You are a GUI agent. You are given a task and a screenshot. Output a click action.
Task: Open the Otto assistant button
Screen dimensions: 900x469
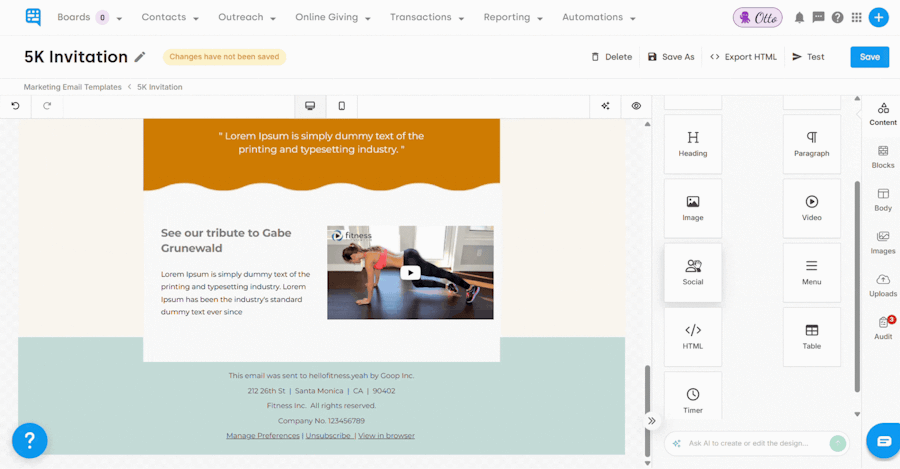point(758,18)
